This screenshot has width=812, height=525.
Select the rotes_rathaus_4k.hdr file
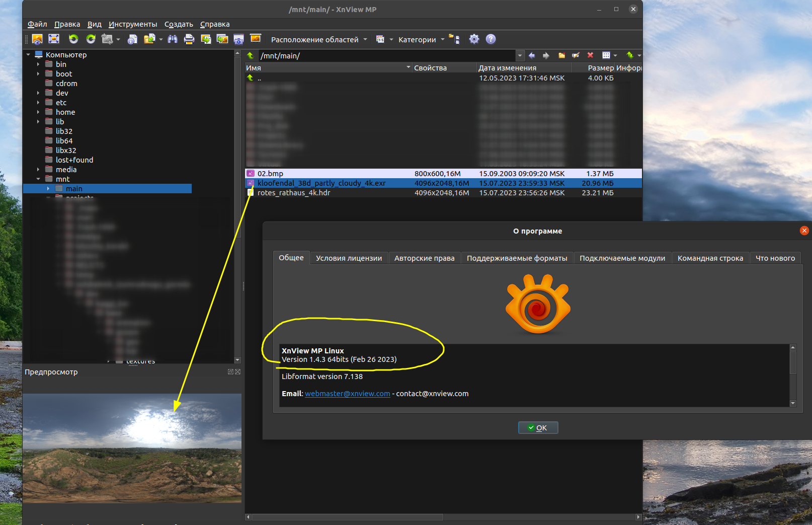[x=294, y=193]
